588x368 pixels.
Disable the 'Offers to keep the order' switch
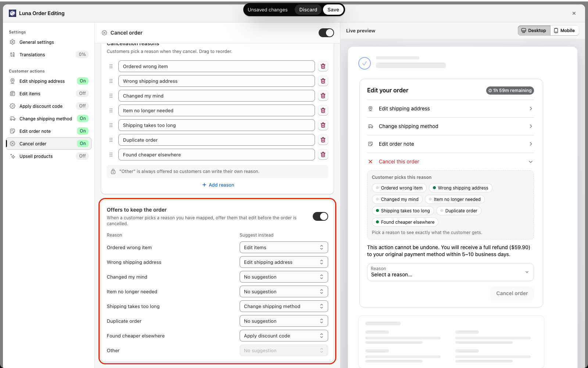320,216
